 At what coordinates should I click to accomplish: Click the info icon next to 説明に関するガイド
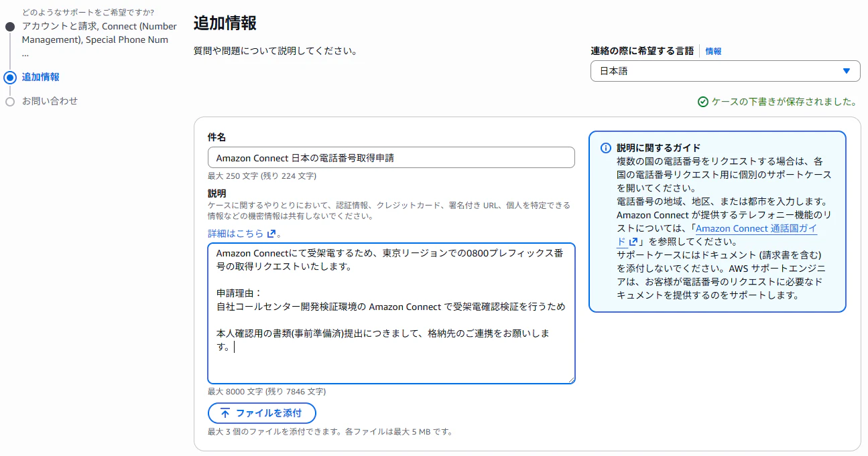pos(605,148)
